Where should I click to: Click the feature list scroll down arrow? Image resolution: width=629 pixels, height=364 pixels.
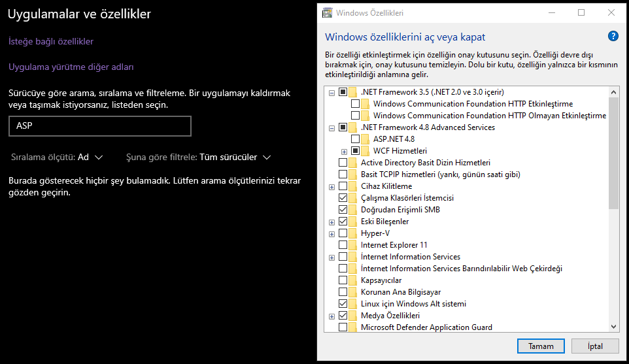click(613, 327)
